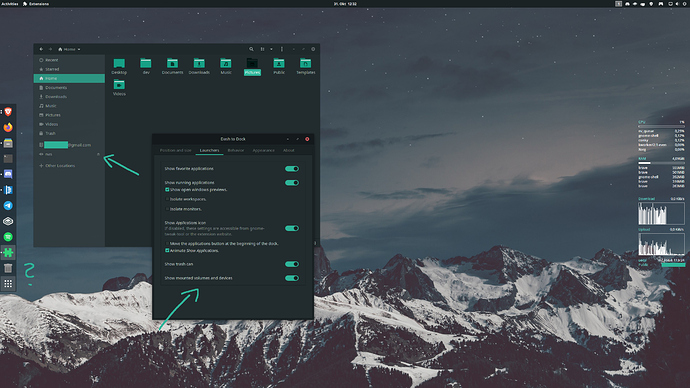Switch to Position and size tab
This screenshot has width=690, height=388.
(x=176, y=150)
